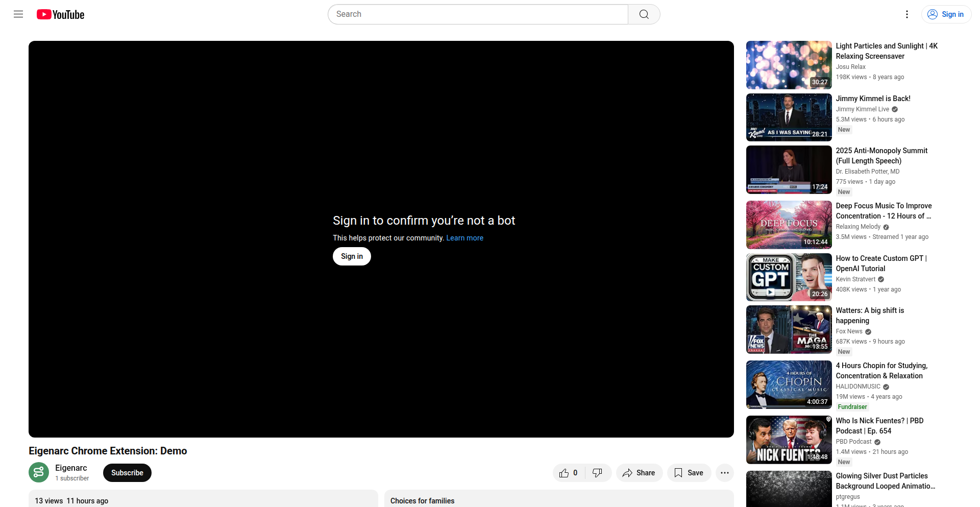Click the verified badge beside Fox News
The height and width of the screenshot is (507, 980).
pyautogui.click(x=868, y=332)
